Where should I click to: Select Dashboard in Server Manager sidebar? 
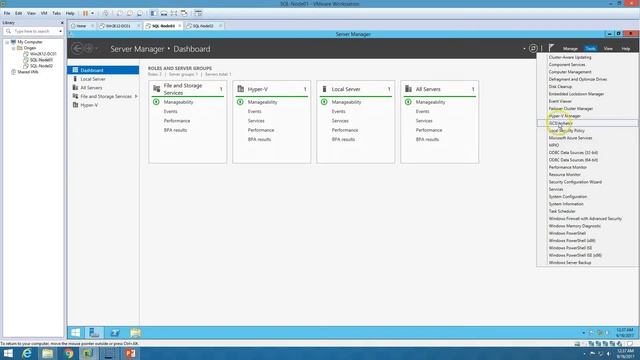103,70
